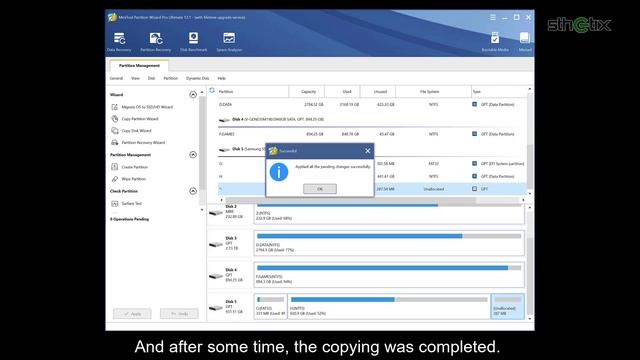The height and width of the screenshot is (360, 640).
Task: Open the Help menu
Action: click(x=222, y=78)
